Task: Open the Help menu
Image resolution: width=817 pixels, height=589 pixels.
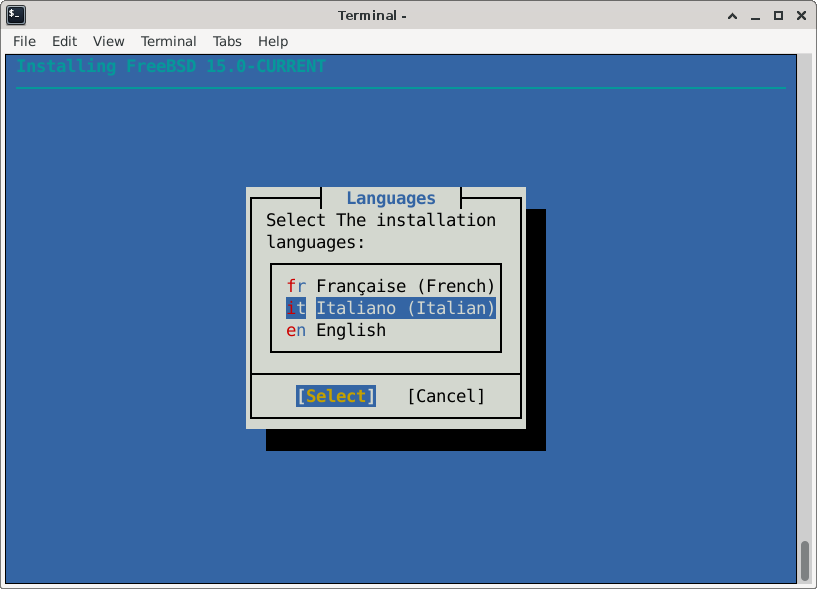Action: (x=273, y=41)
